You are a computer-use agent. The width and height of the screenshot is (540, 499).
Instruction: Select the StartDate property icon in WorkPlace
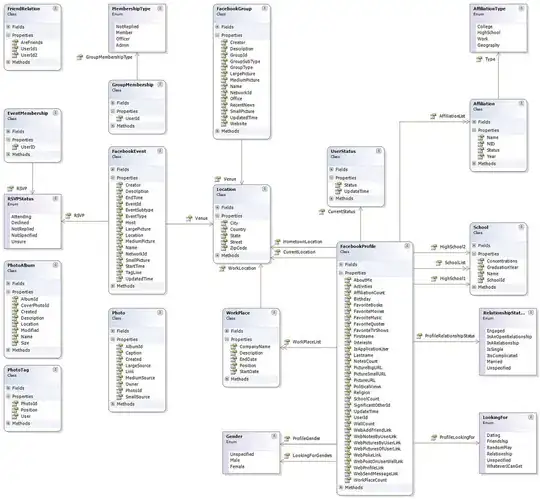(234, 372)
